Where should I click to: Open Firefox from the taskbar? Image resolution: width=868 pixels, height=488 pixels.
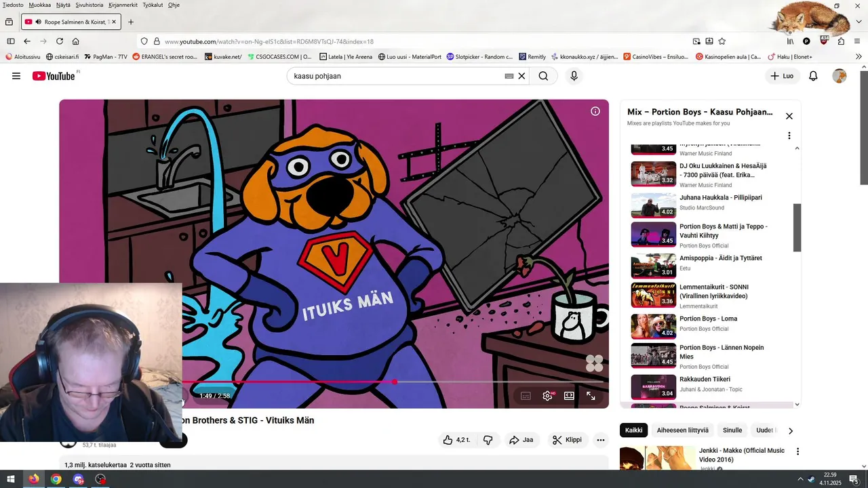coord(33,479)
